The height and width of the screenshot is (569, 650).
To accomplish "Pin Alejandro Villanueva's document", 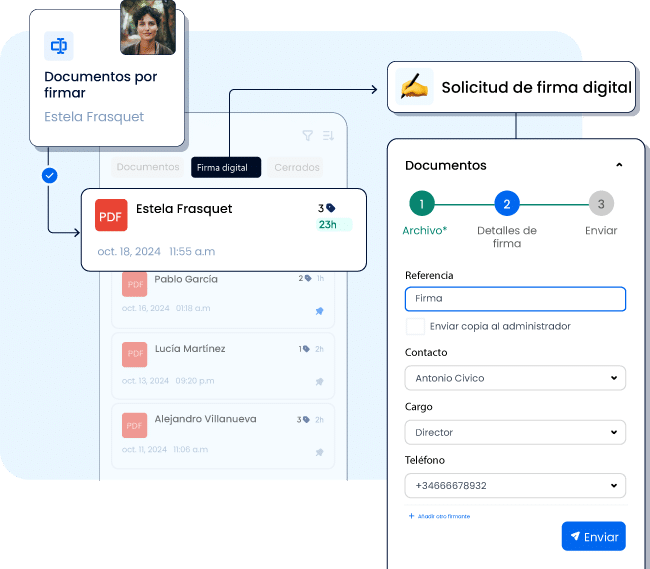I will (x=320, y=452).
